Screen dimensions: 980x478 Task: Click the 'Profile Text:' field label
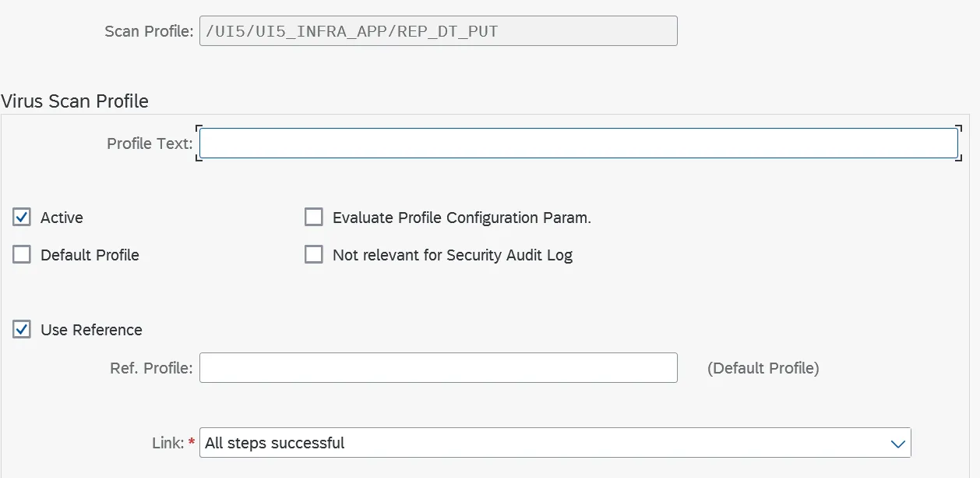coord(149,143)
